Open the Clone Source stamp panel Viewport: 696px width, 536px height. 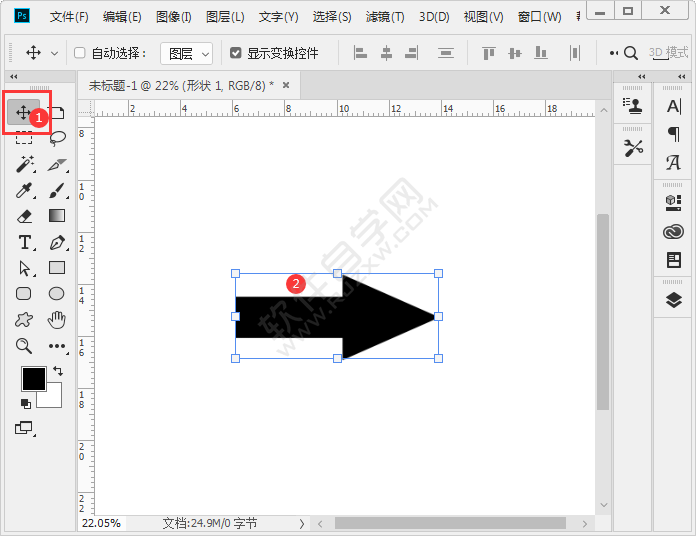(x=633, y=106)
